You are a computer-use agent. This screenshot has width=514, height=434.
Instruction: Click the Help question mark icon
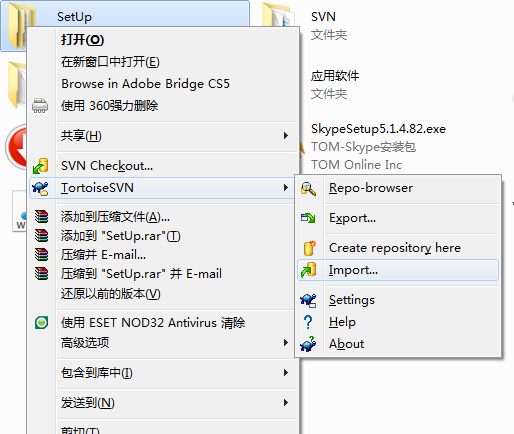click(308, 322)
